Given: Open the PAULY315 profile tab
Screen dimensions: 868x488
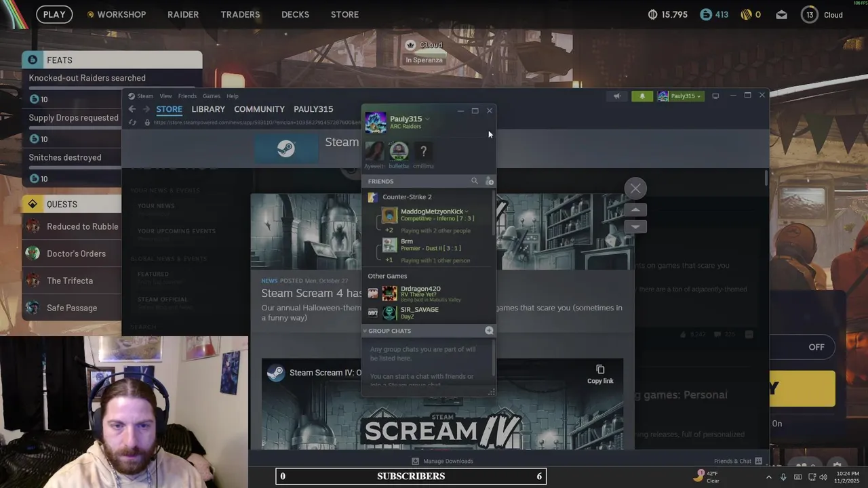Looking at the screenshot, I should pyautogui.click(x=313, y=109).
